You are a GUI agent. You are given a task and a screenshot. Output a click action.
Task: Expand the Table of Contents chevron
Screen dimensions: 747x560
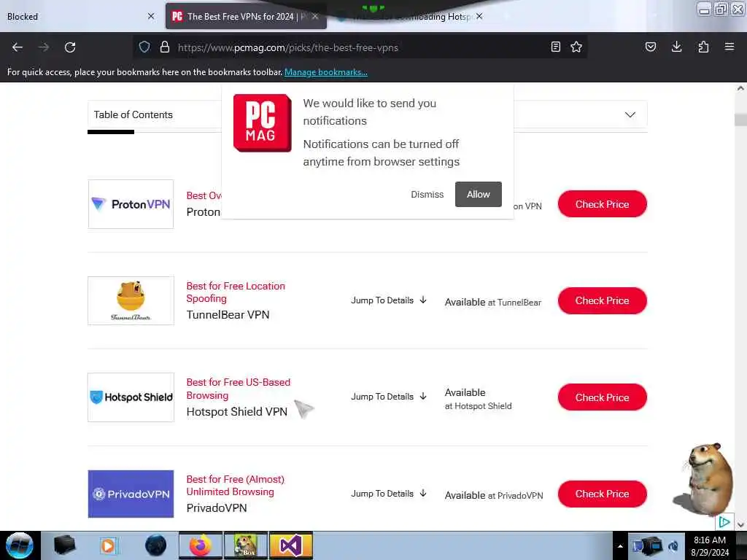630,114
